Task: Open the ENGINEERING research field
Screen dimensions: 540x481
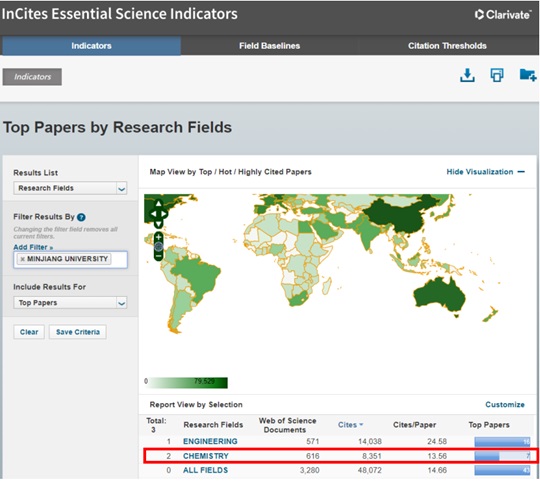Action: (x=210, y=441)
